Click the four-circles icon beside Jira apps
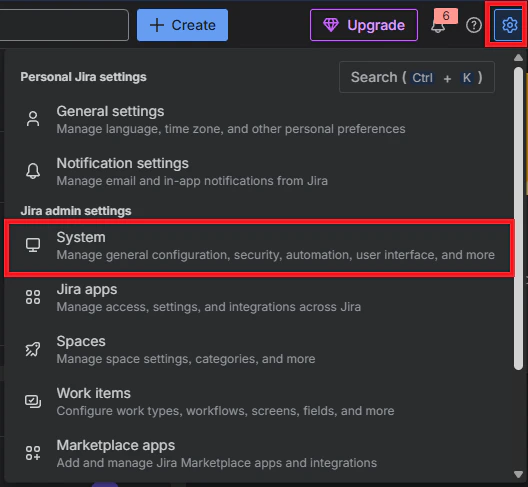 pos(33,297)
